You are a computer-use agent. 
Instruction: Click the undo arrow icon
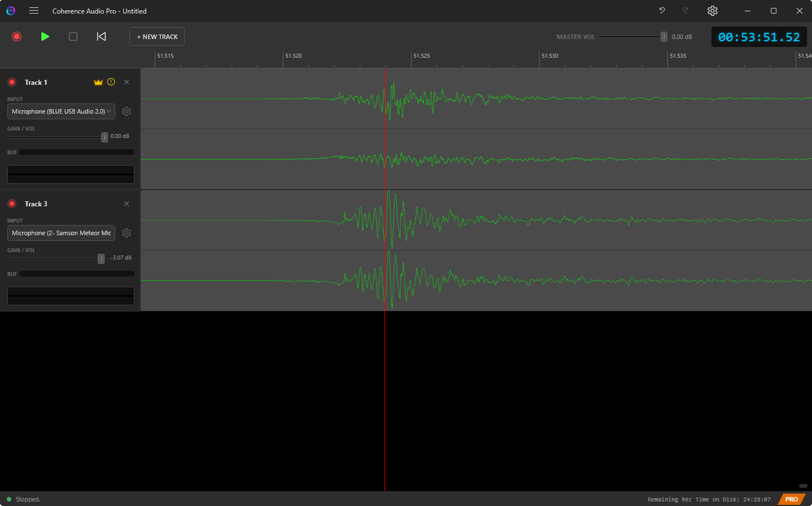coord(662,11)
